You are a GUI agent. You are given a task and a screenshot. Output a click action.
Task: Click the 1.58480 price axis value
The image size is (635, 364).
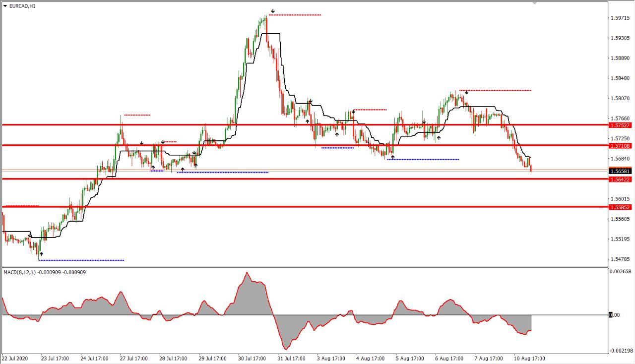[x=621, y=78]
